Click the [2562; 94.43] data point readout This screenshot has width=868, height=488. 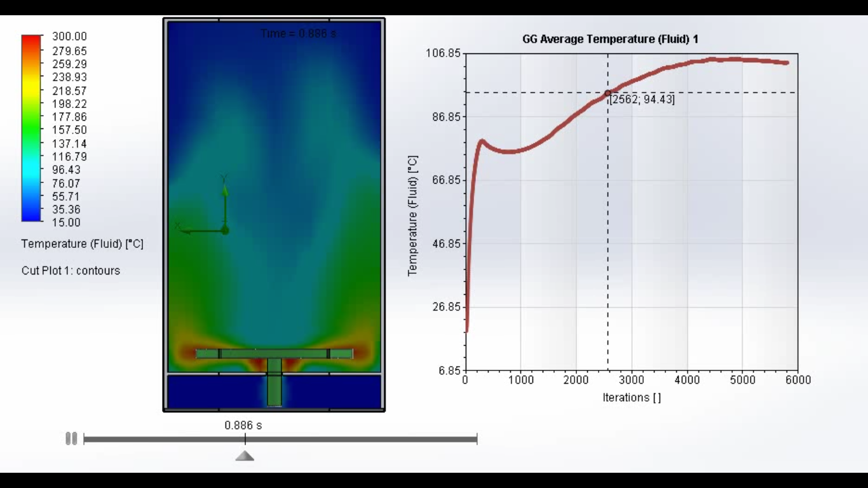(x=642, y=100)
